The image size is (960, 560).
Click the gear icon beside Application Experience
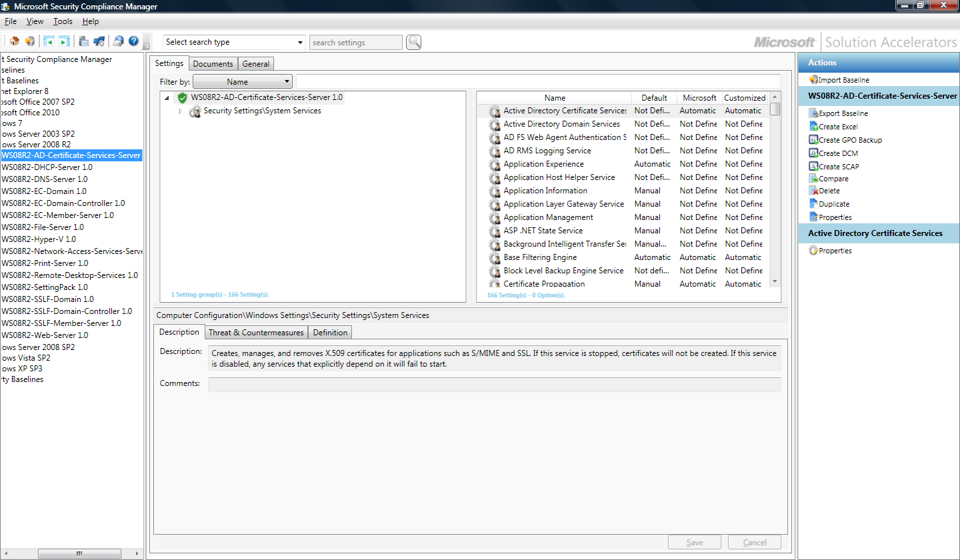494,164
